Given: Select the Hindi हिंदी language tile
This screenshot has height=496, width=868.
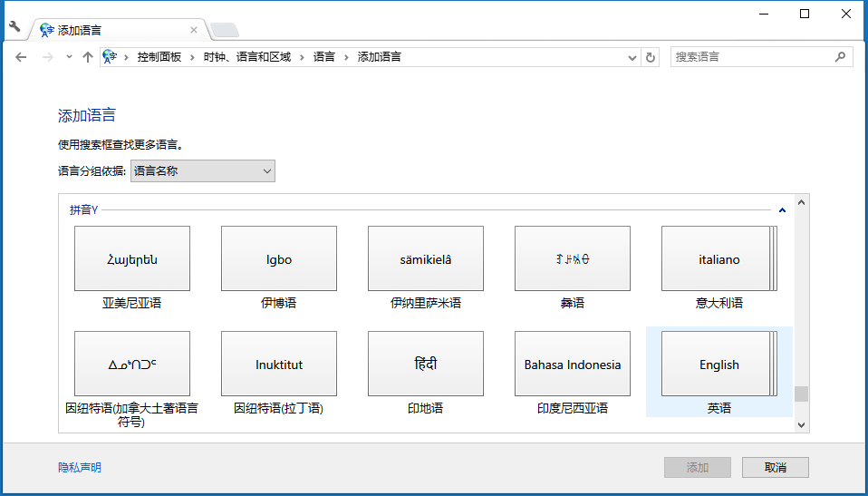Looking at the screenshot, I should [x=426, y=364].
